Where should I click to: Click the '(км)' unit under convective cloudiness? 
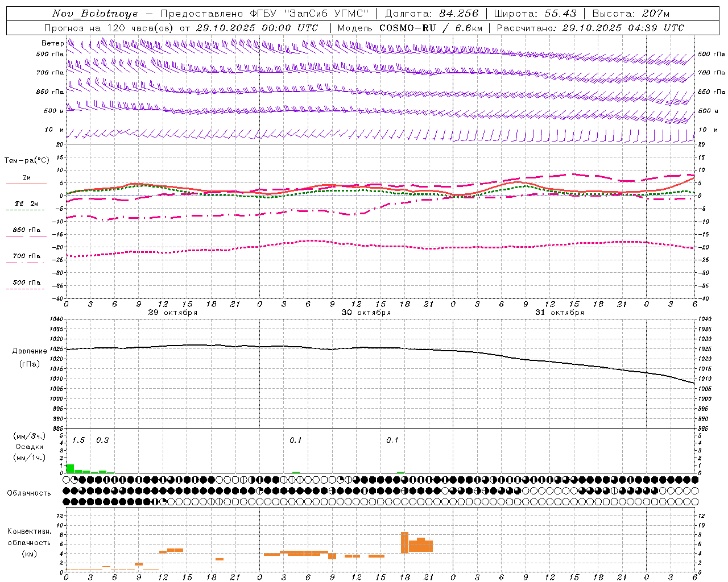[x=30, y=554]
